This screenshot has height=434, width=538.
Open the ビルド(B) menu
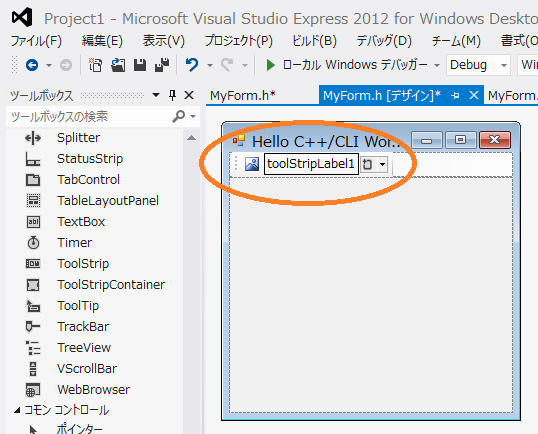[x=314, y=41]
